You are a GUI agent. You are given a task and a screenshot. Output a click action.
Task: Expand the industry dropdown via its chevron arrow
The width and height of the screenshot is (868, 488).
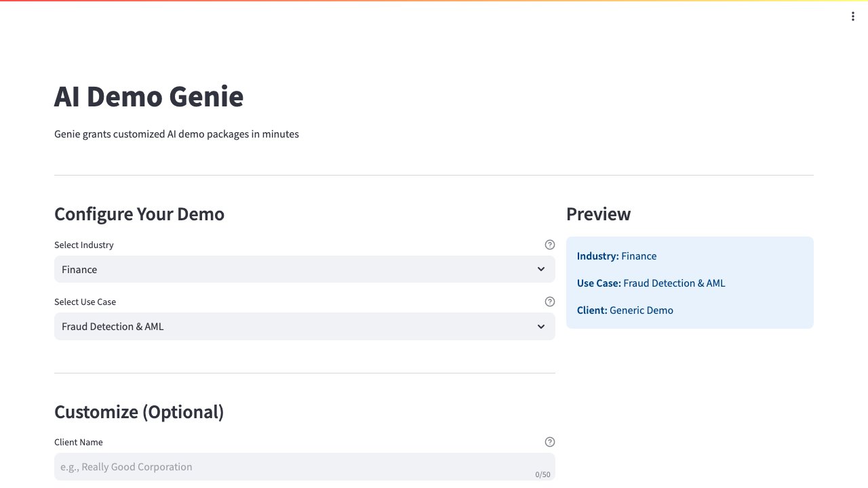tap(541, 269)
